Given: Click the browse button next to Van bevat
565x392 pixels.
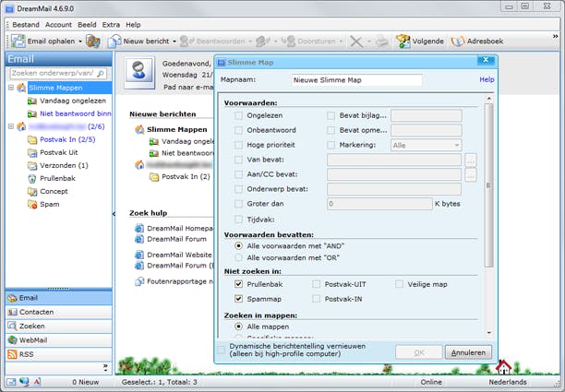Looking at the screenshot, I should click(471, 160).
